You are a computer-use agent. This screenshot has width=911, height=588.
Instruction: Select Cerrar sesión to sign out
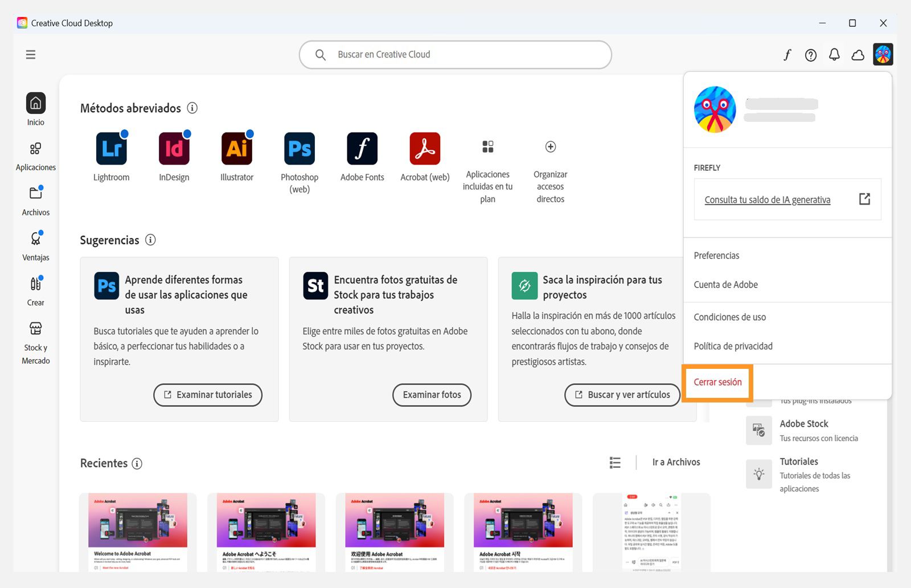coord(717,382)
